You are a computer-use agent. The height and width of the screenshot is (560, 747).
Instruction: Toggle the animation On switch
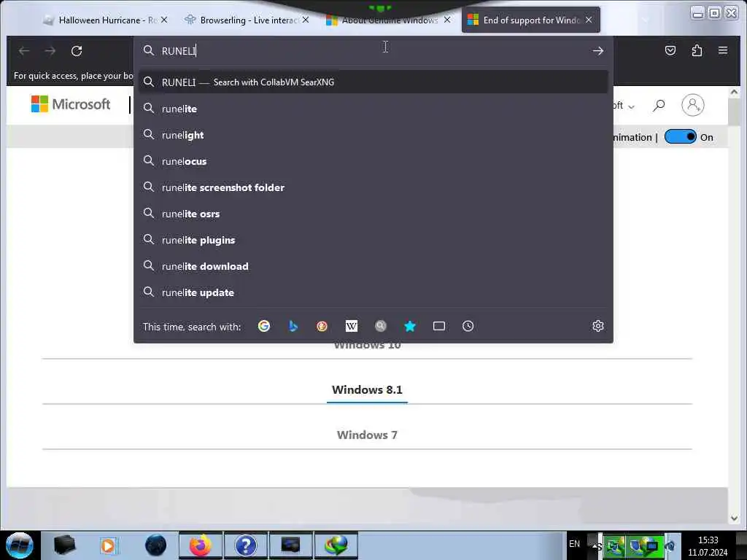tap(681, 136)
